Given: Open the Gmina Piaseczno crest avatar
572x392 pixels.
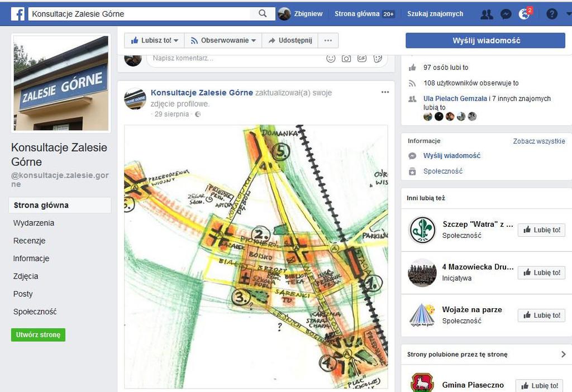Looking at the screenshot, I should 422,383.
